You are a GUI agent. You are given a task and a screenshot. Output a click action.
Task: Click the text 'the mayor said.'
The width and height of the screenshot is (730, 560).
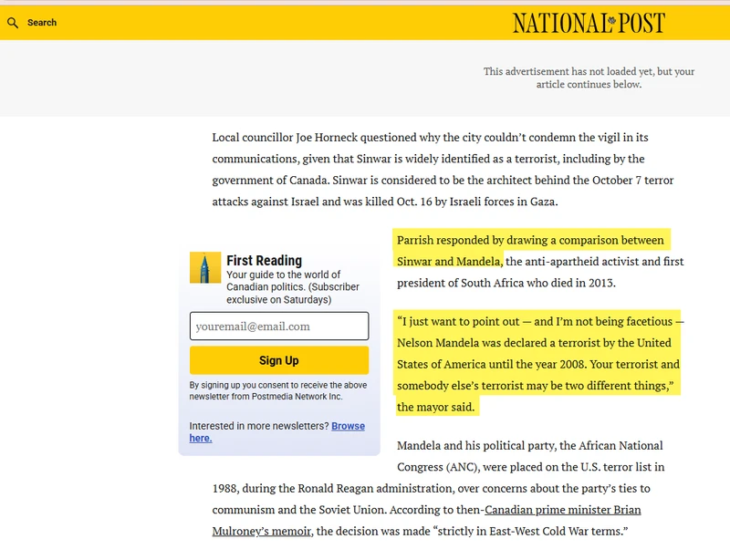click(436, 408)
